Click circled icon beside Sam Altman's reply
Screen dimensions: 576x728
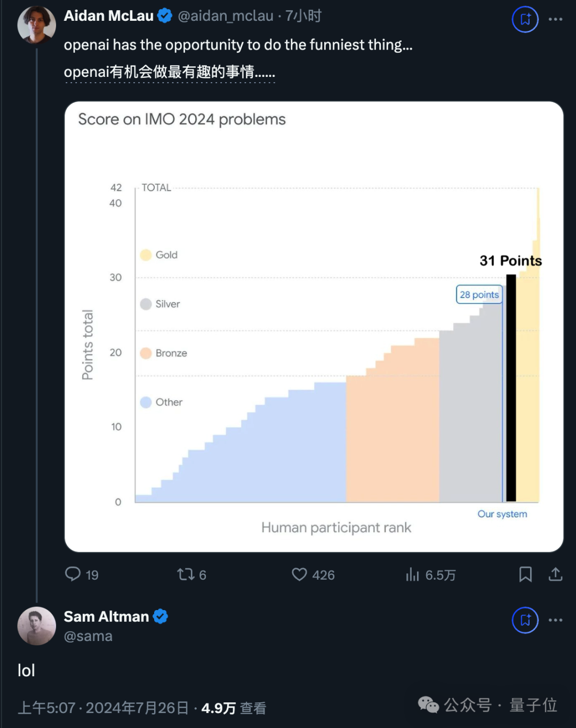(525, 620)
